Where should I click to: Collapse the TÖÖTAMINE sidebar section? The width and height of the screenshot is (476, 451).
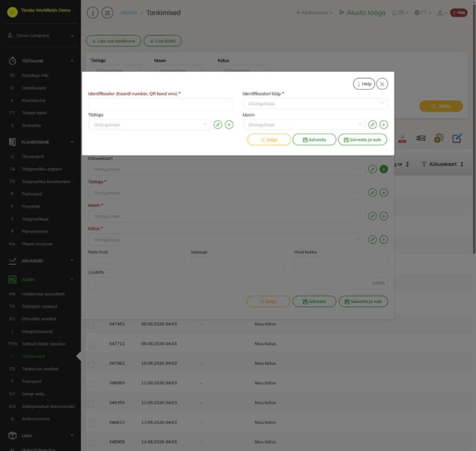[41, 61]
